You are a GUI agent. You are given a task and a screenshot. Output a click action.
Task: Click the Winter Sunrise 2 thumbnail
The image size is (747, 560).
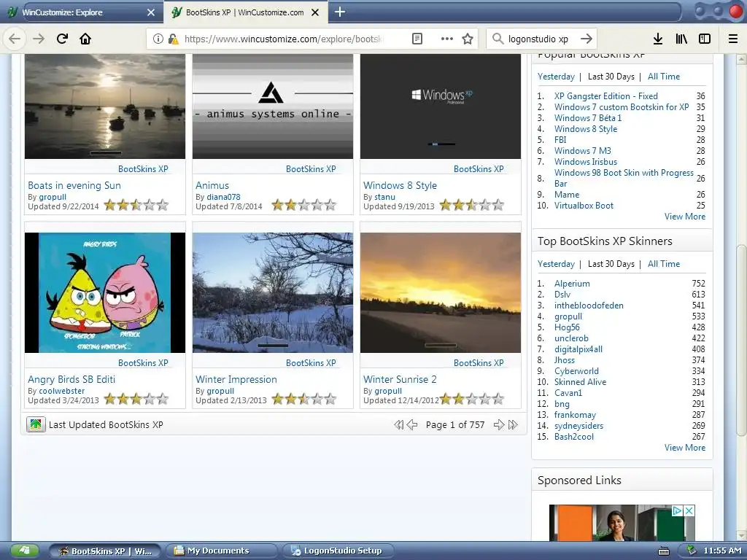click(440, 292)
